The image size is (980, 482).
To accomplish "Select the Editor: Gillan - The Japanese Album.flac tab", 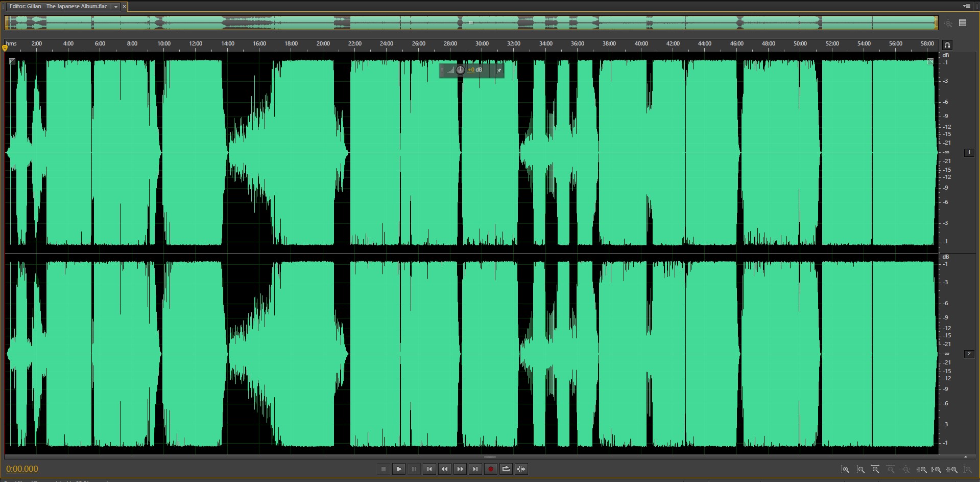I will pos(58,7).
